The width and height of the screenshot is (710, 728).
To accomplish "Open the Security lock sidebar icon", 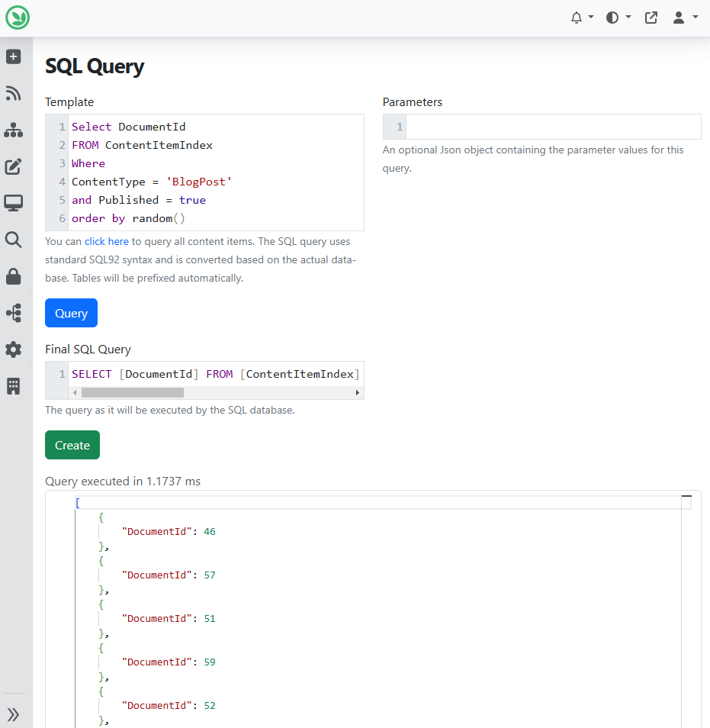I will [14, 276].
